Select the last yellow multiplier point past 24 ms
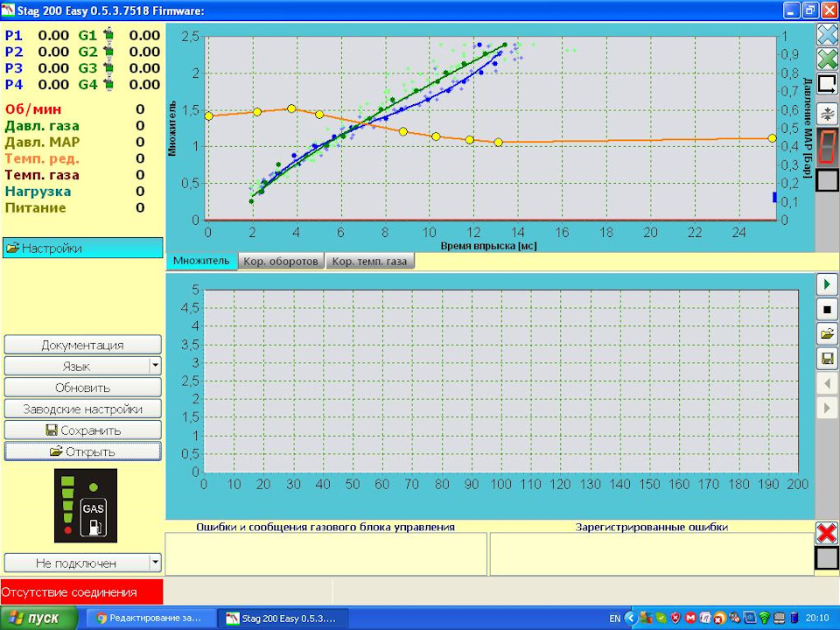 (772, 138)
